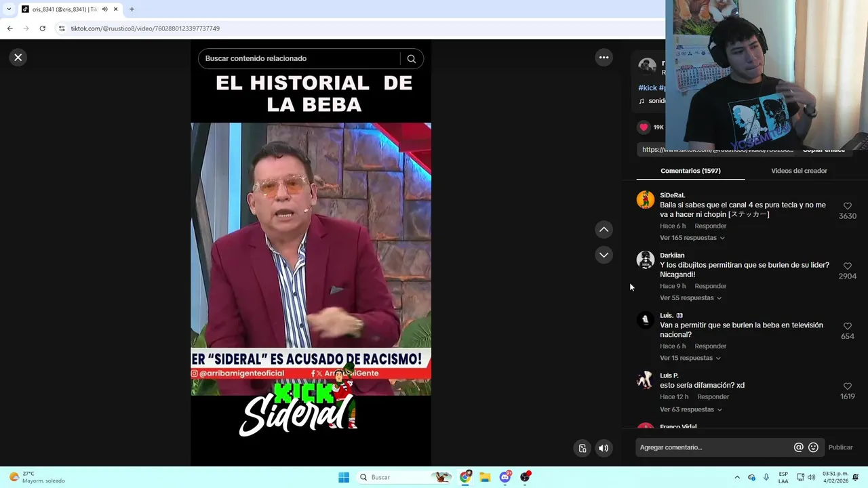
Task: Reply to Luis.'s comment with Responder
Action: 710,346
